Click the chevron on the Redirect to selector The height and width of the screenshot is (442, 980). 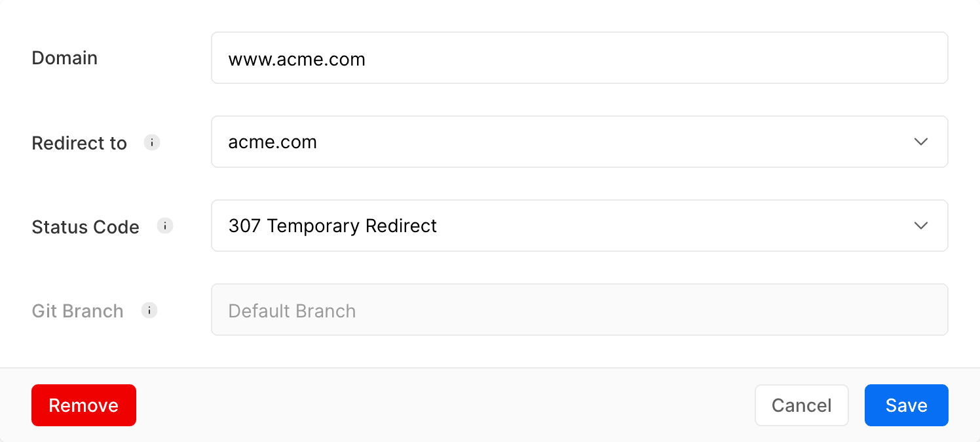(x=921, y=142)
